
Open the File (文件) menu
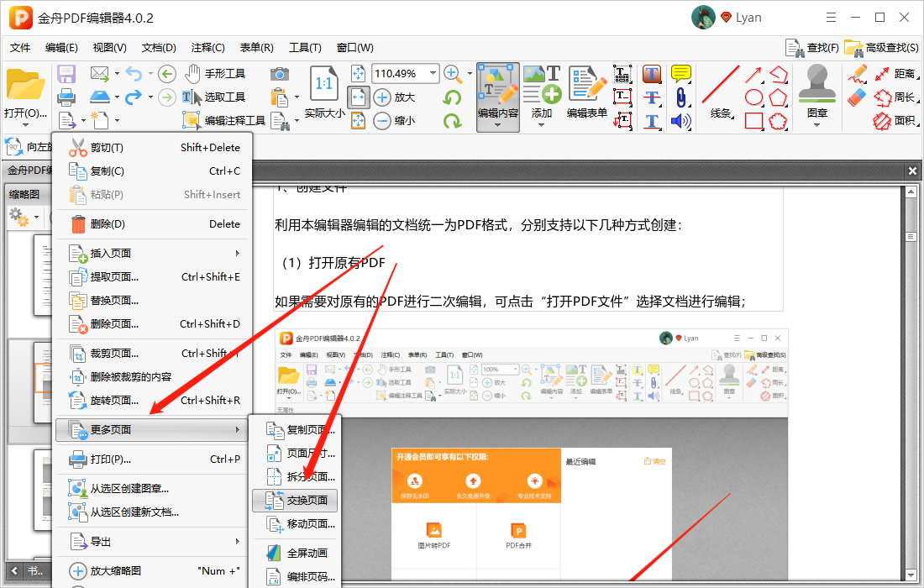[x=20, y=48]
